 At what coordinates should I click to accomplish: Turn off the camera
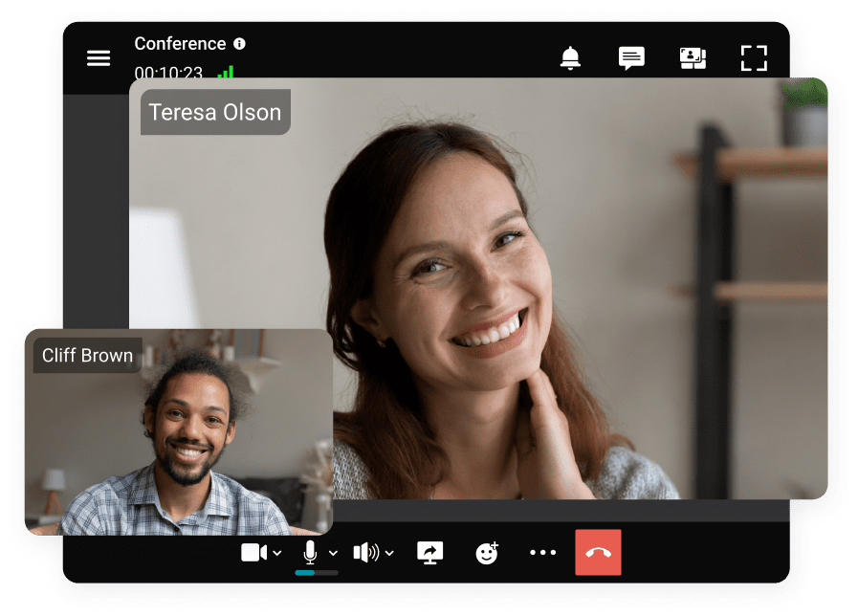coord(253,552)
